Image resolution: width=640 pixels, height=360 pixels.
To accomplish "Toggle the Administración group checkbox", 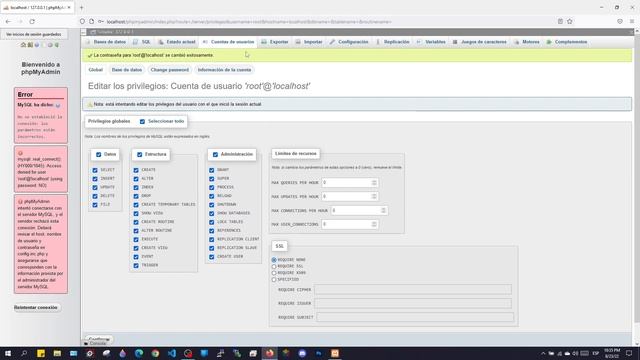I will (215, 155).
